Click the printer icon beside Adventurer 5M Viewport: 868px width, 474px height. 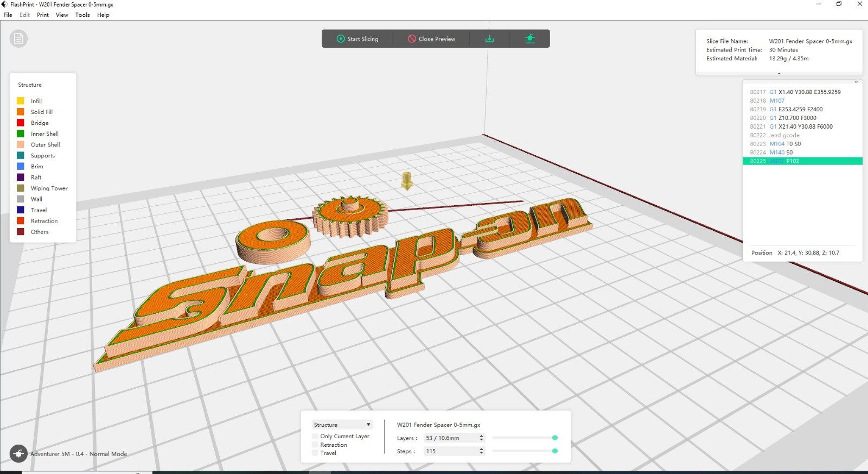[18, 453]
